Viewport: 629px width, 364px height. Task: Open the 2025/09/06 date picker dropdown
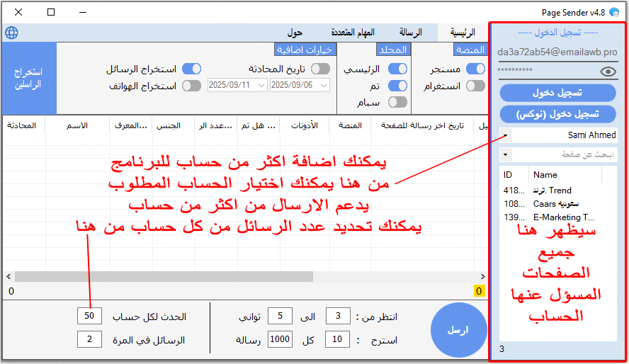tap(324, 86)
